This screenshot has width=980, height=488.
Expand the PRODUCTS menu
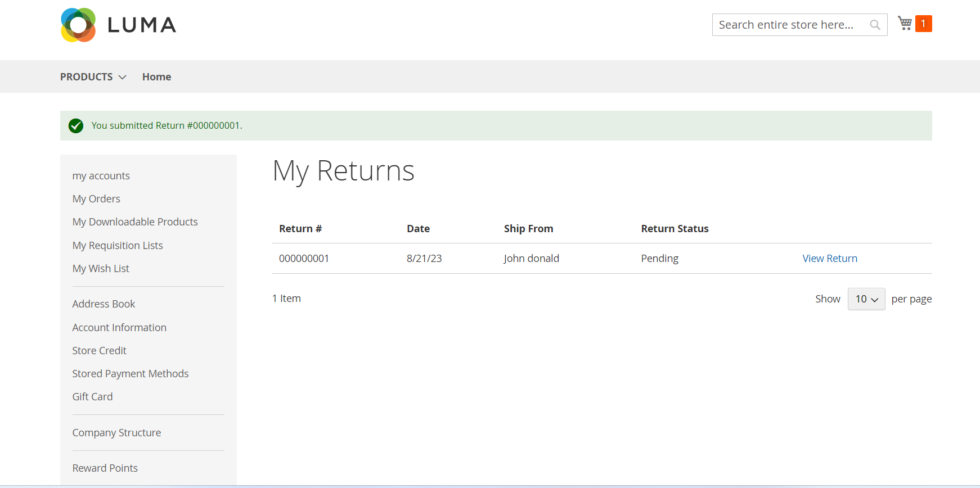click(x=93, y=77)
